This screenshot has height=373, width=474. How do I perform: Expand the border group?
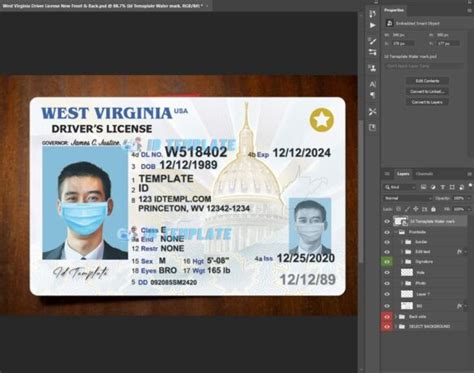[x=402, y=242]
